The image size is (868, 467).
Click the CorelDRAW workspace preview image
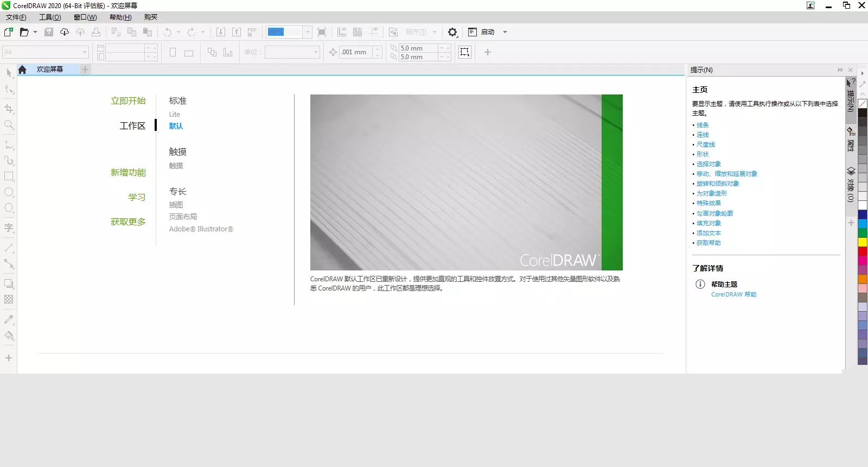467,182
